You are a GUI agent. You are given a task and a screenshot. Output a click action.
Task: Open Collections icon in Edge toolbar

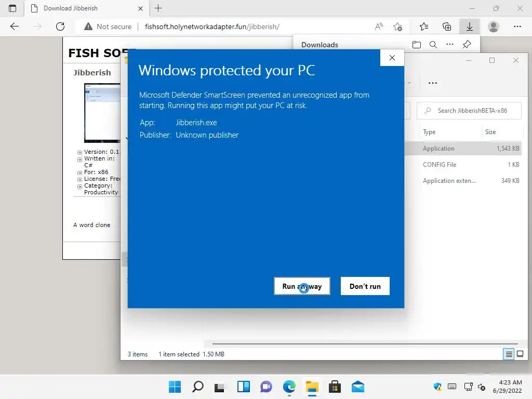[447, 26]
